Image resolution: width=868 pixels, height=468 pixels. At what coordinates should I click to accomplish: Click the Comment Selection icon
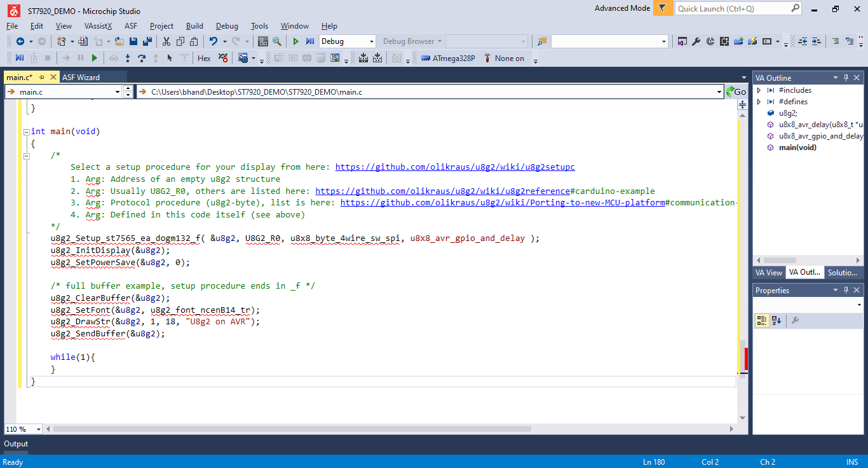(836, 41)
